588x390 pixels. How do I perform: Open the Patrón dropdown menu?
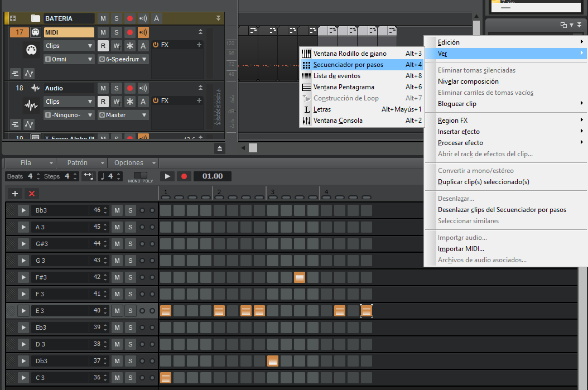[82, 163]
